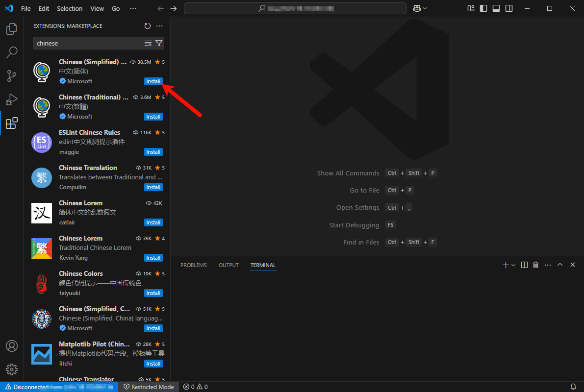Viewport: 584px width, 392px height.
Task: Switch to the PROBLEMS tab
Action: point(193,265)
